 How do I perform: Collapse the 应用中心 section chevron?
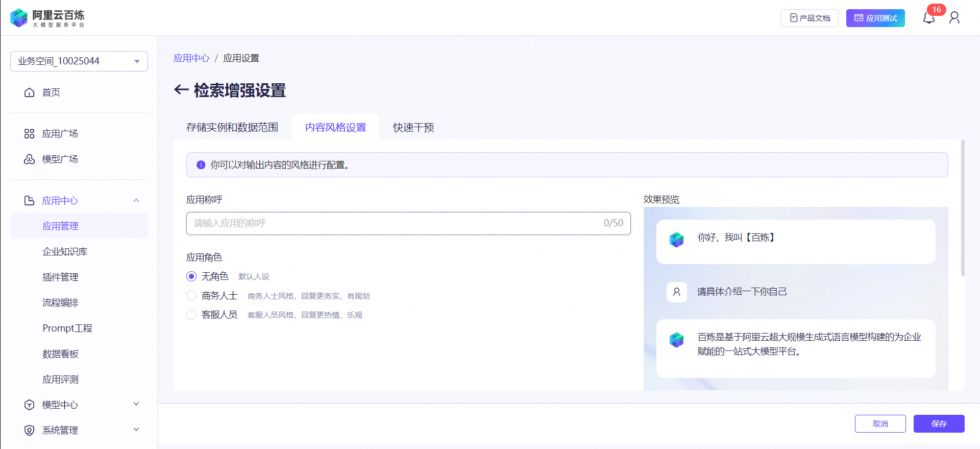pos(136,201)
